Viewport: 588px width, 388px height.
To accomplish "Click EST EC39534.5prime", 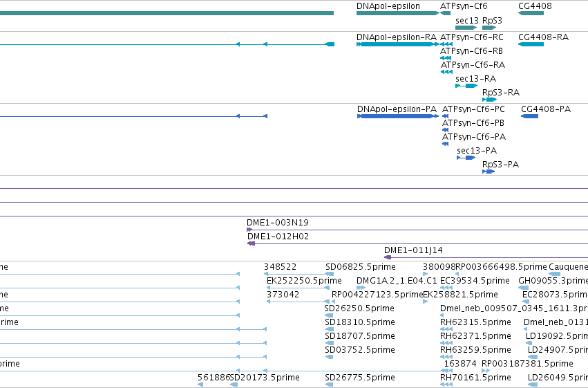I will pos(446,288).
